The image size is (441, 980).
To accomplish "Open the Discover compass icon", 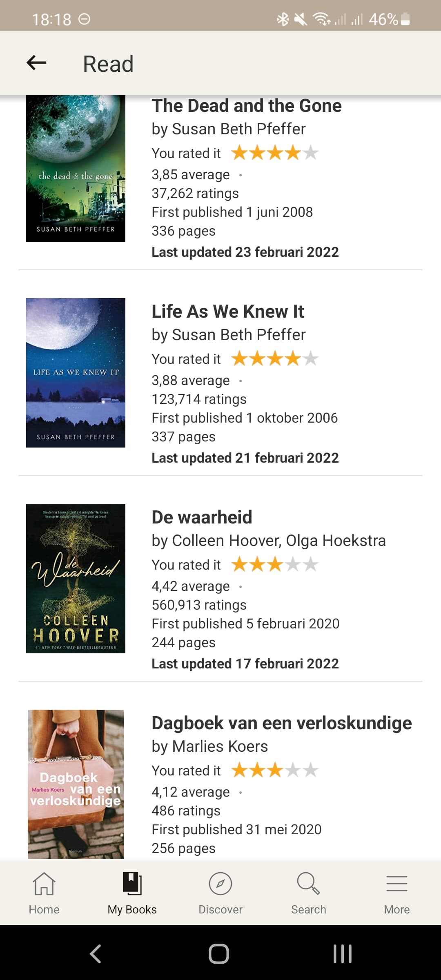I will click(x=220, y=884).
